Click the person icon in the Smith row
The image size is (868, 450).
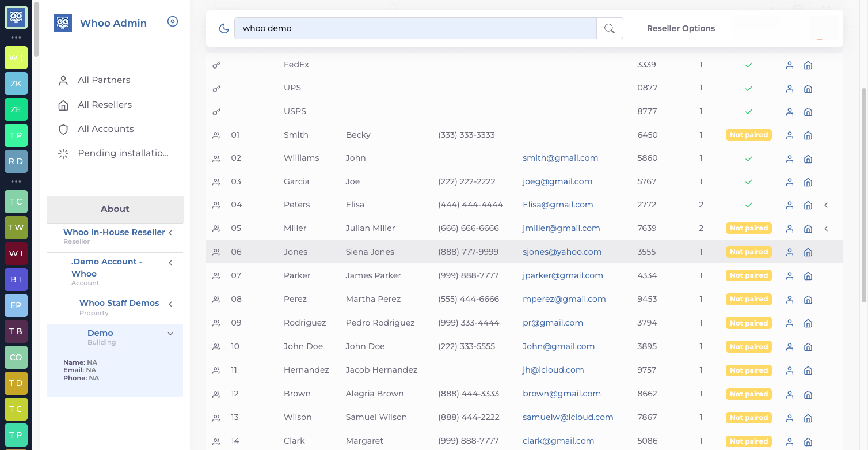790,135
